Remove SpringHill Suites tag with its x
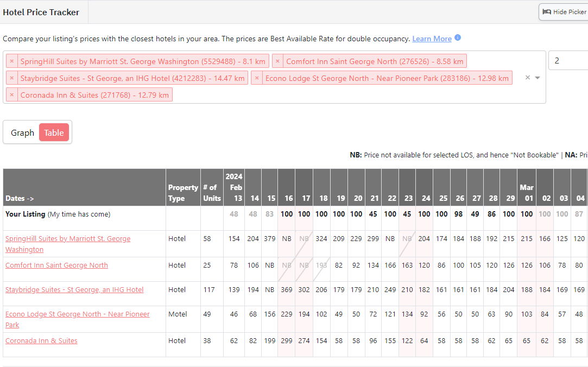588x367 pixels. [x=11, y=61]
